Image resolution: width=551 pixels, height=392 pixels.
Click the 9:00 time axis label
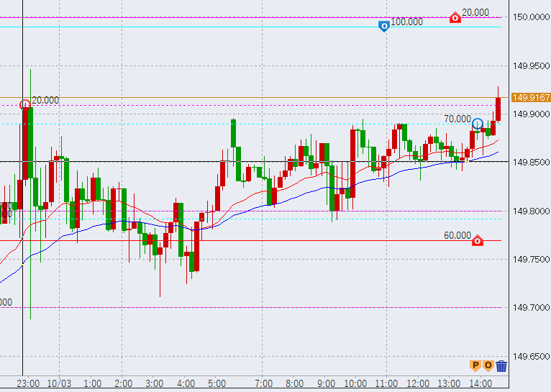point(326,383)
